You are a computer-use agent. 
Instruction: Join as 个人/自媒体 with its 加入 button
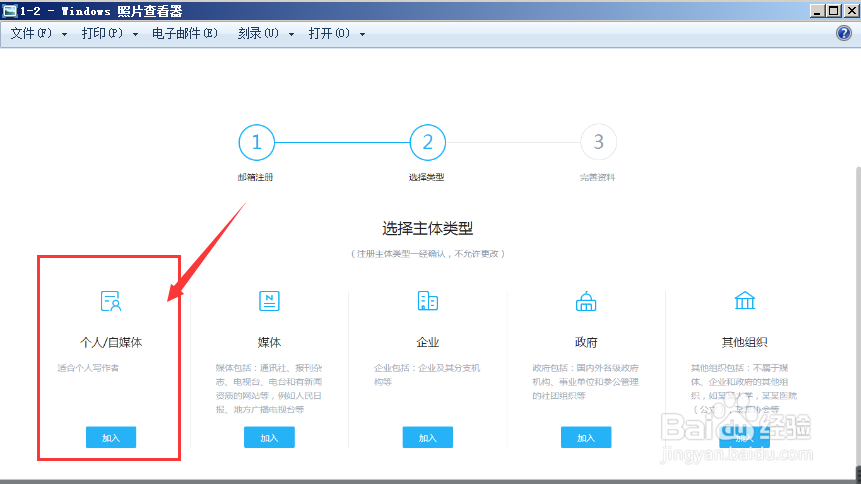pos(111,437)
